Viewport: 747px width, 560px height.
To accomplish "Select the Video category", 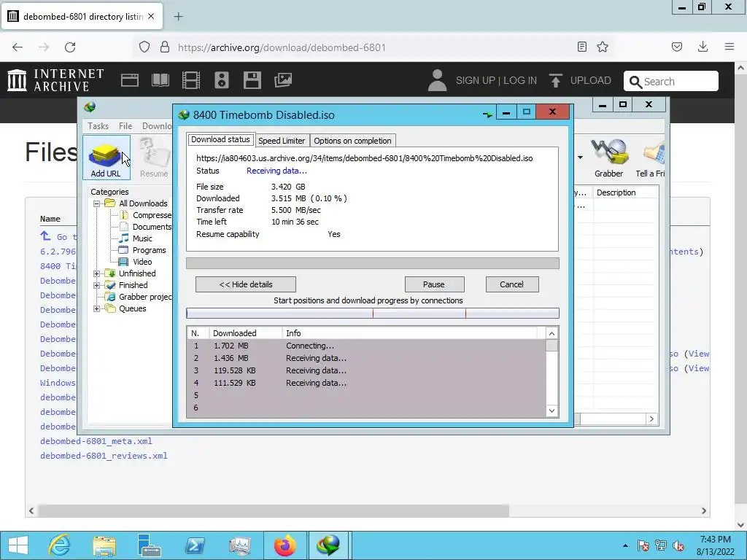I will point(142,262).
